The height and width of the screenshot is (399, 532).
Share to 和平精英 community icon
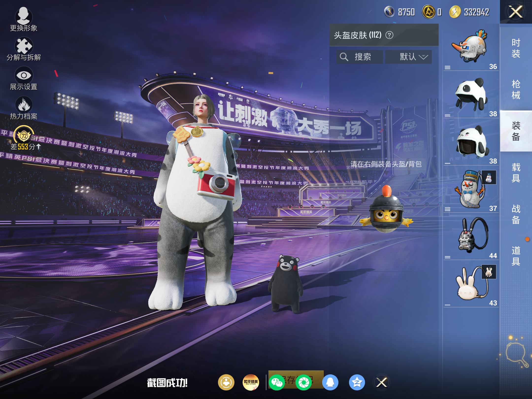[x=251, y=382]
